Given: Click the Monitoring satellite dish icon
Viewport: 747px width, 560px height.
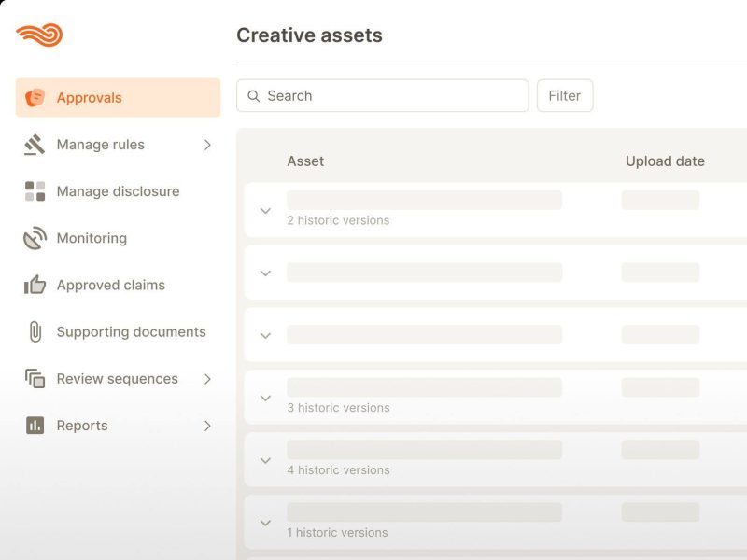Looking at the screenshot, I should (35, 238).
